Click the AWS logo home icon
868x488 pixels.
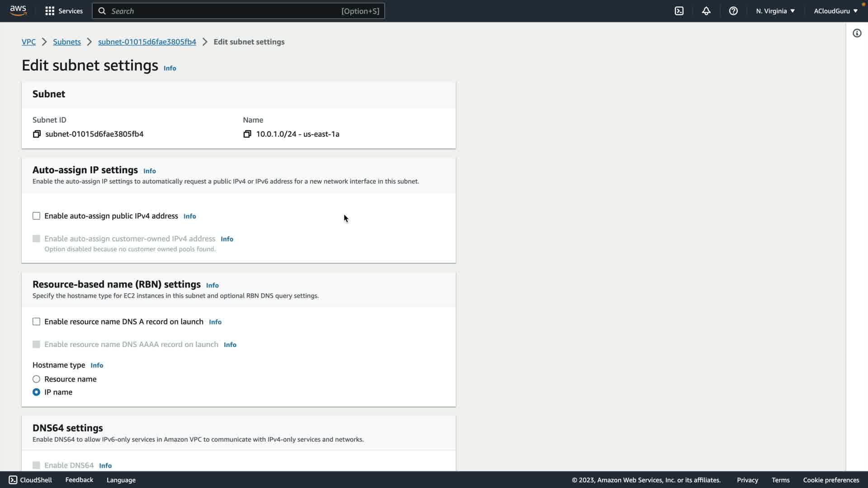pos(18,11)
